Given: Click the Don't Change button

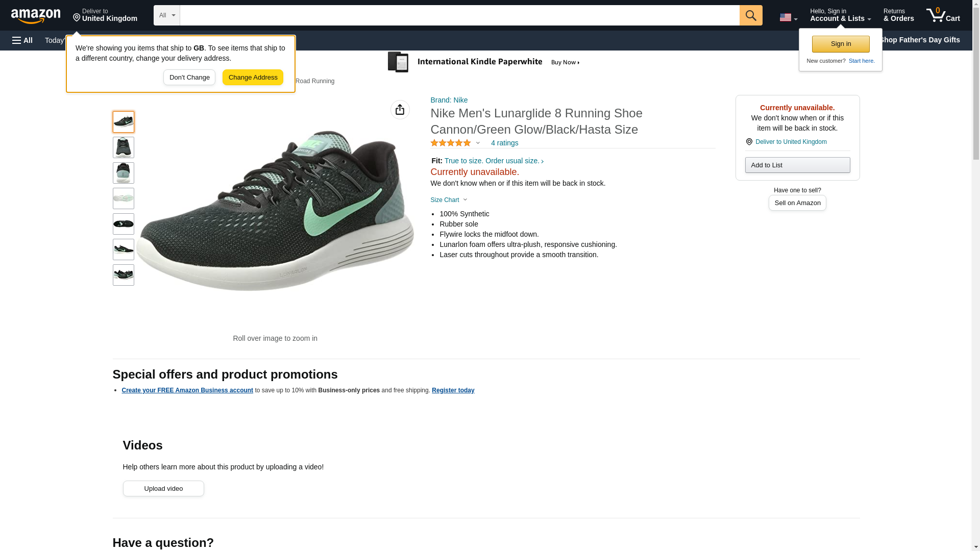Looking at the screenshot, I should (x=189, y=78).
